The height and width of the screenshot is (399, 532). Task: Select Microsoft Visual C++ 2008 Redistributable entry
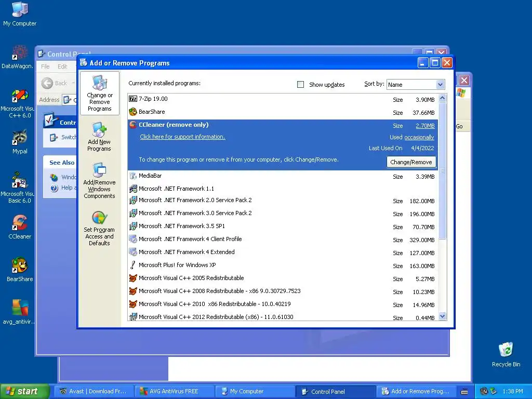click(283, 291)
